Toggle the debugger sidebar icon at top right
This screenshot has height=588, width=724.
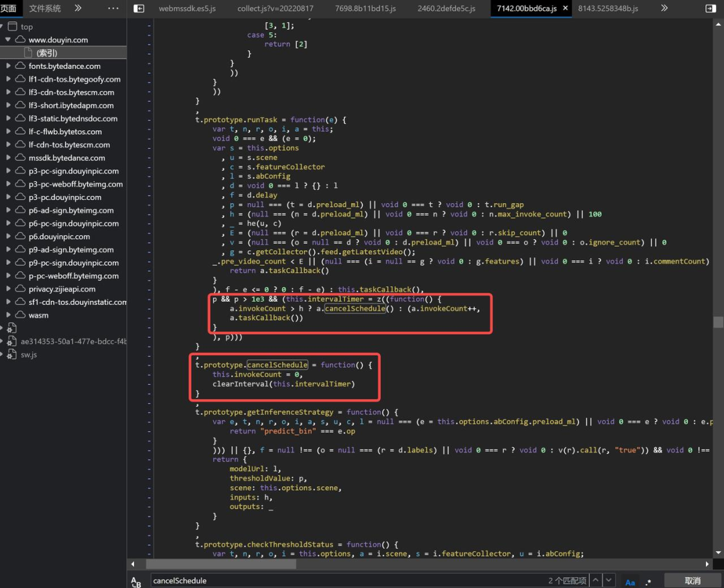click(x=711, y=8)
